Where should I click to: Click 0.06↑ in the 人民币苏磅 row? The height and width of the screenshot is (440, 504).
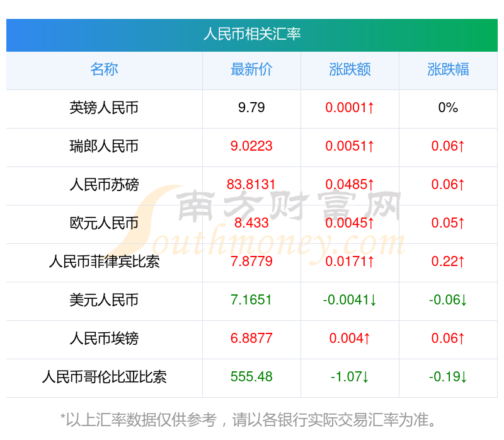pos(448,185)
